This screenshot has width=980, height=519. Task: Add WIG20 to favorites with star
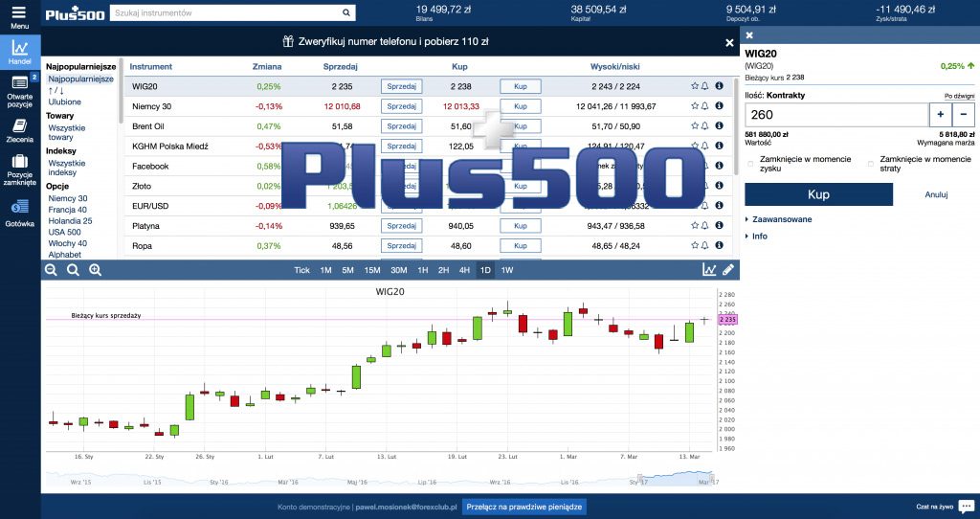pyautogui.click(x=695, y=85)
